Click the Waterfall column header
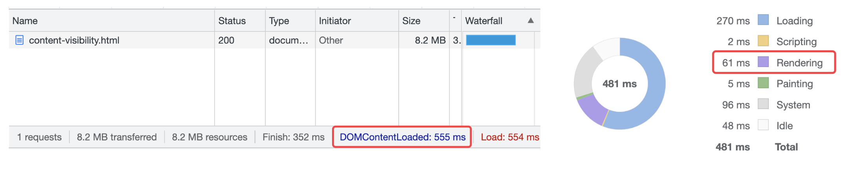Image resolution: width=868 pixels, height=175 pixels. 483,21
